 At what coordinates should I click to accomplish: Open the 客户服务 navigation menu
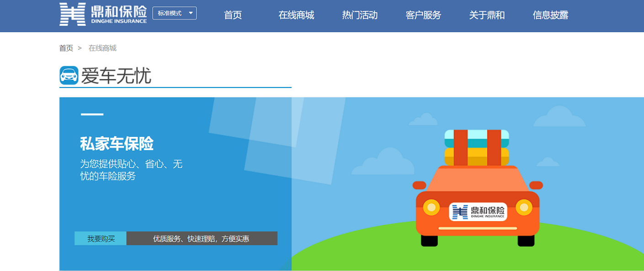(x=423, y=15)
